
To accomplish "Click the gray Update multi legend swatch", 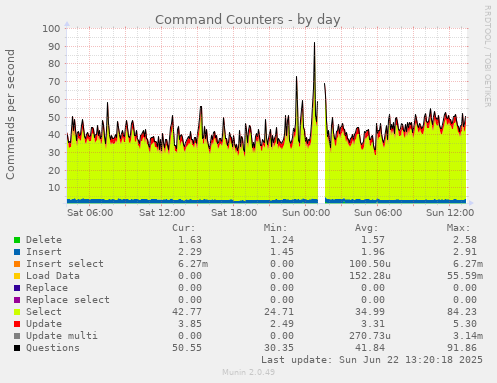I will pyautogui.click(x=17, y=336).
